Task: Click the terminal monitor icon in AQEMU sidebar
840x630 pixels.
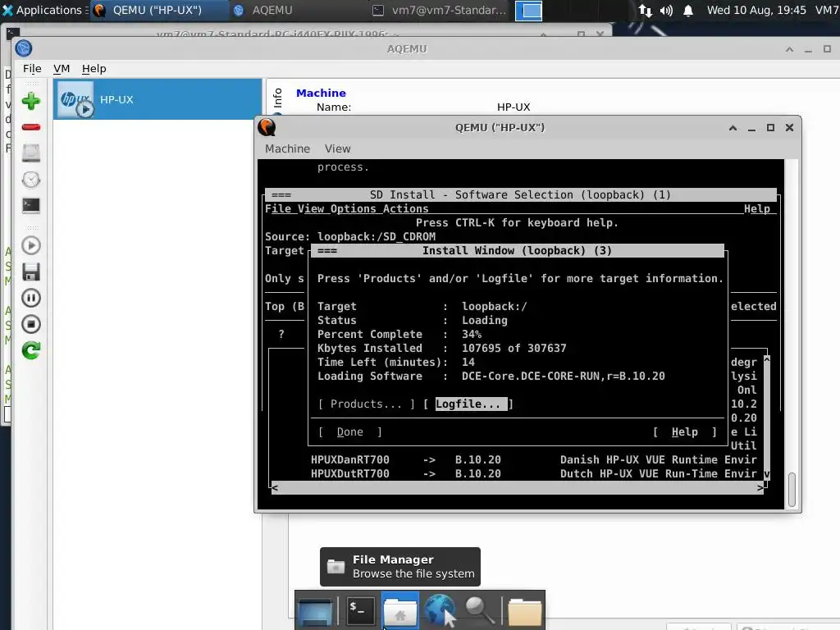Action: pos(30,205)
